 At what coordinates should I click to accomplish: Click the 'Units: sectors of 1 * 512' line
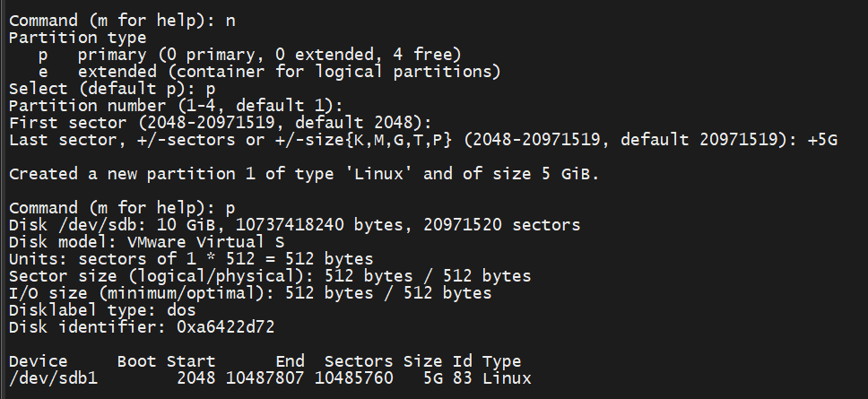tap(191, 259)
